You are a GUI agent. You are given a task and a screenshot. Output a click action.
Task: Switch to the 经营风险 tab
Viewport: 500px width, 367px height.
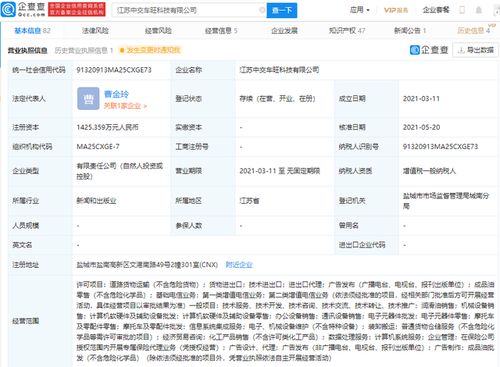158,31
